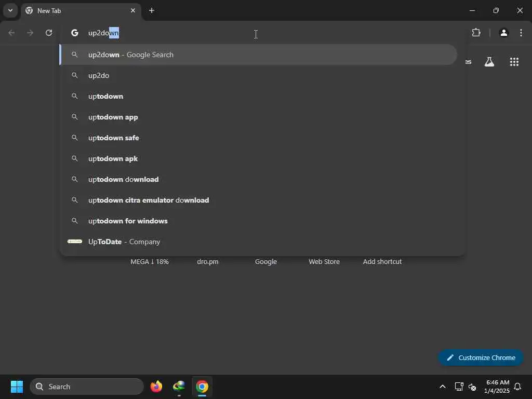
Task: Minimize the Chrome window
Action: click(x=472, y=10)
